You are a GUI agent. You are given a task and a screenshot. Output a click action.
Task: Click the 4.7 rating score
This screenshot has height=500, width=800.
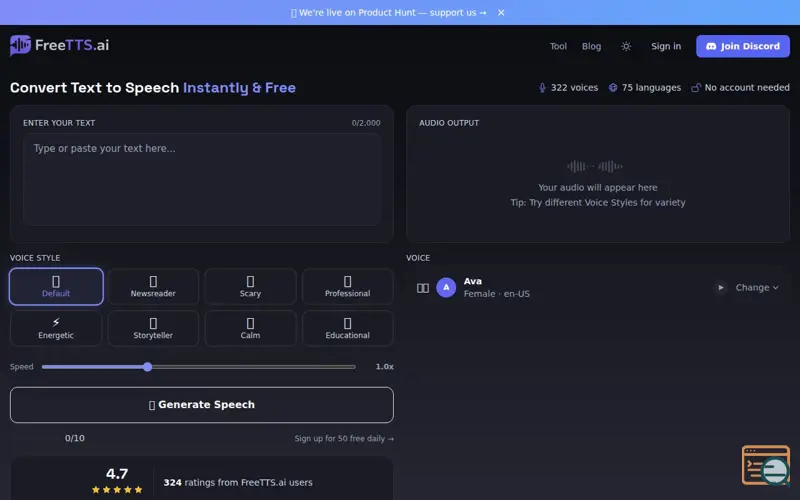point(117,473)
